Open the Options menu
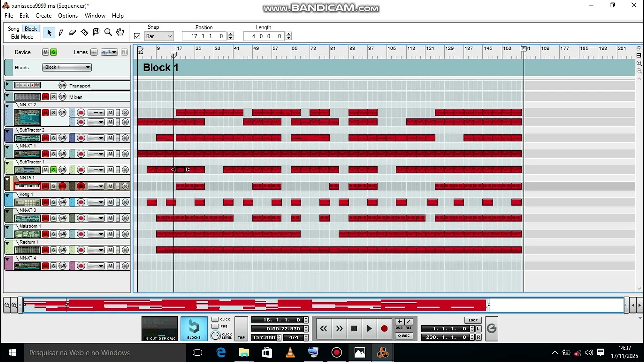 (68, 16)
